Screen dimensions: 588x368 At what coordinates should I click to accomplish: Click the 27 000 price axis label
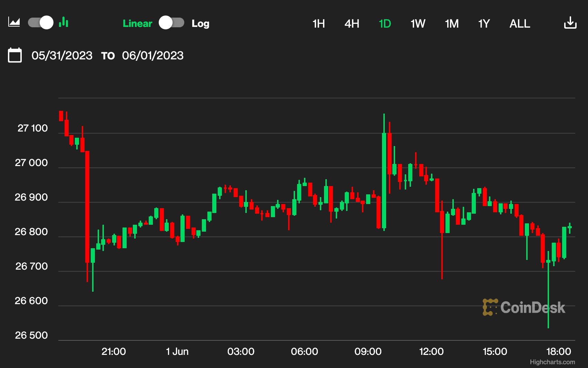pos(31,163)
